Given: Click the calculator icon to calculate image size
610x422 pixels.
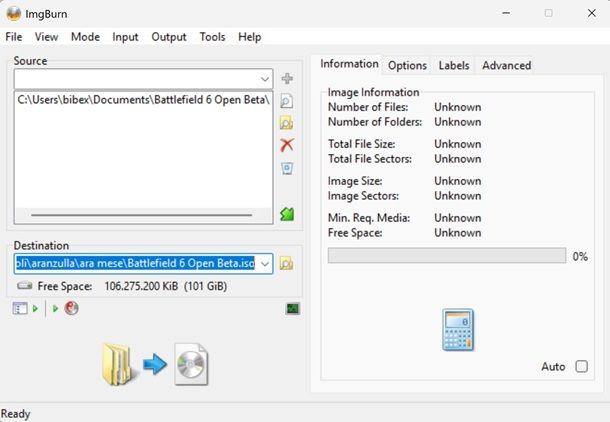Looking at the screenshot, I should [458, 329].
